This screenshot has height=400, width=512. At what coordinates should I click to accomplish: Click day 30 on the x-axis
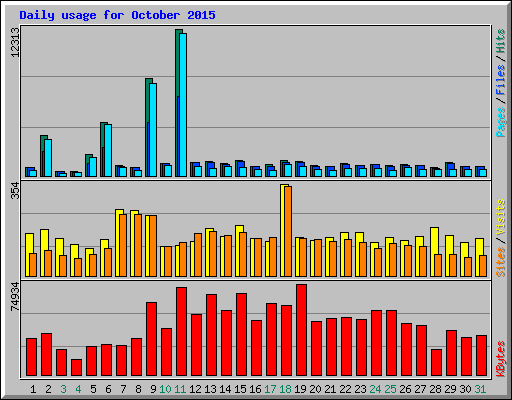pos(465,389)
